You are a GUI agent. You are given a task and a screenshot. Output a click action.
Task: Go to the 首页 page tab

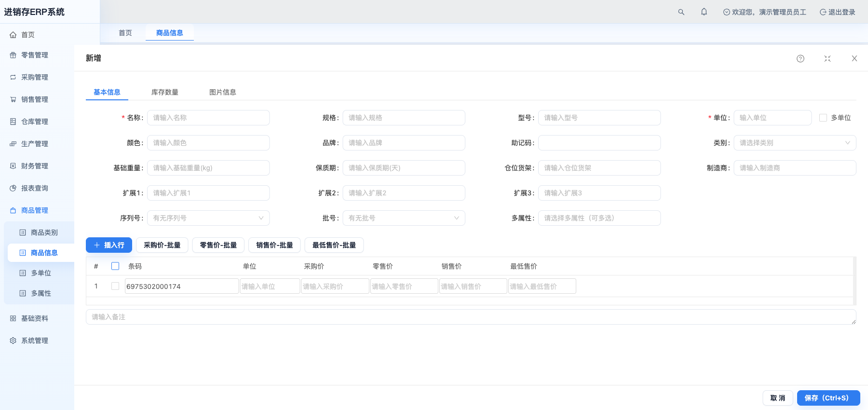click(125, 33)
